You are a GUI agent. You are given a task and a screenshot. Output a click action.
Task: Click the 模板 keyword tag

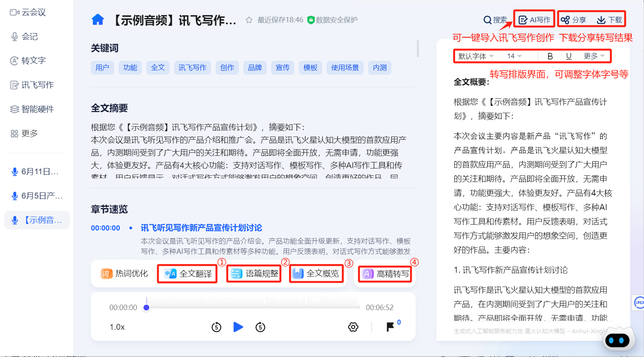(x=310, y=68)
